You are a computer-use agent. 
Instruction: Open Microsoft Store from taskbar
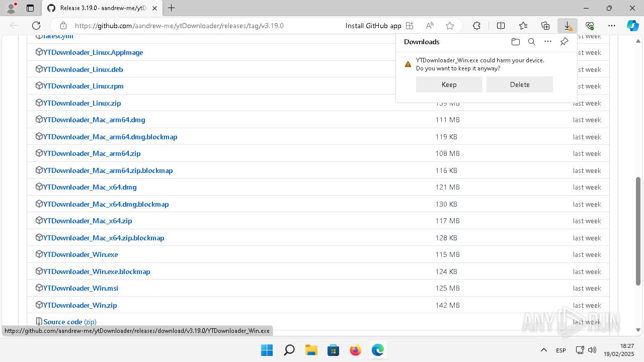[333, 350]
